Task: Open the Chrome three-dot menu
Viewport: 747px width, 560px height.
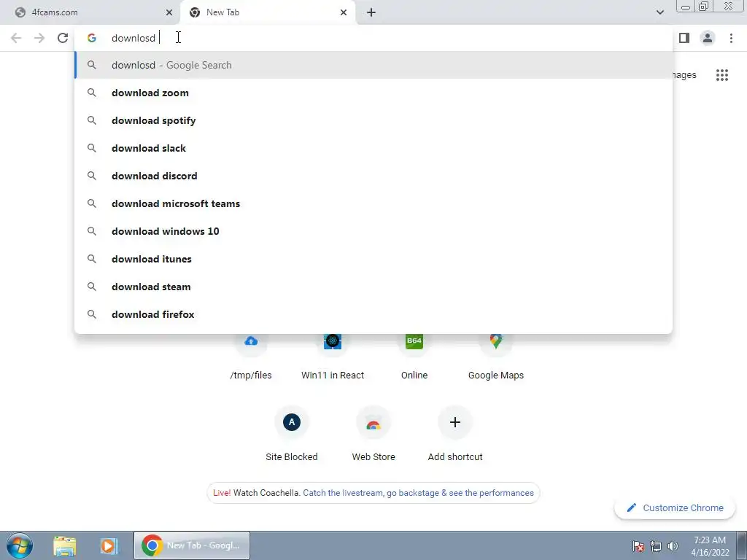Action: coord(731,38)
